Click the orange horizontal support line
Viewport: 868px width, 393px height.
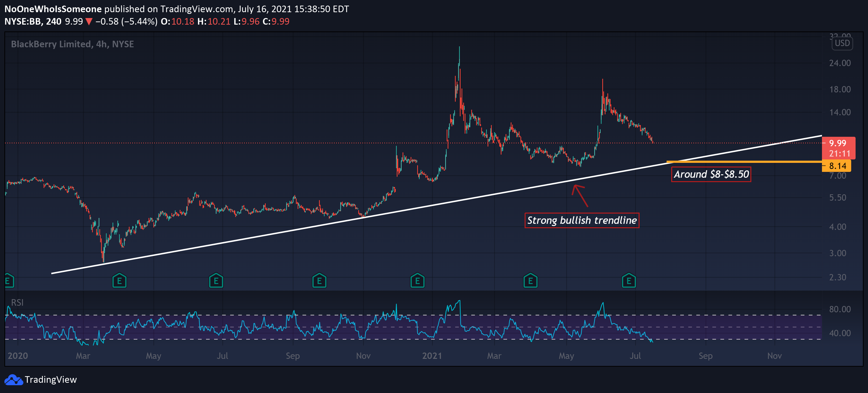click(744, 162)
